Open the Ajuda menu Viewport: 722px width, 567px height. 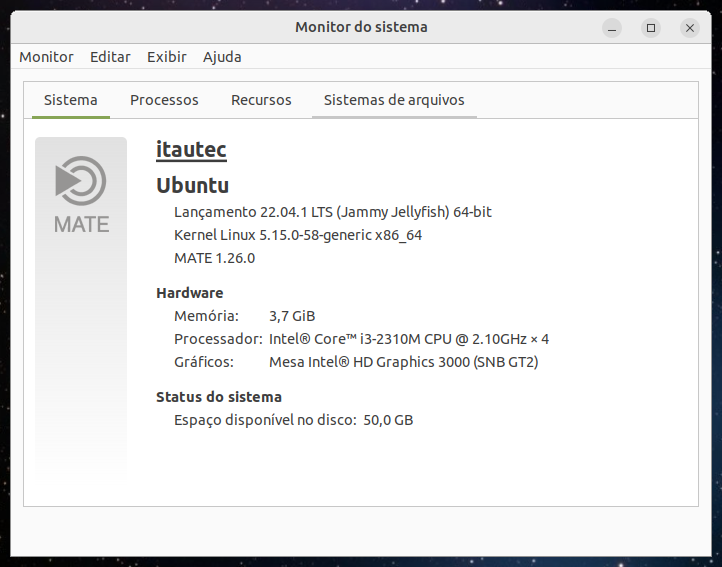coord(222,57)
